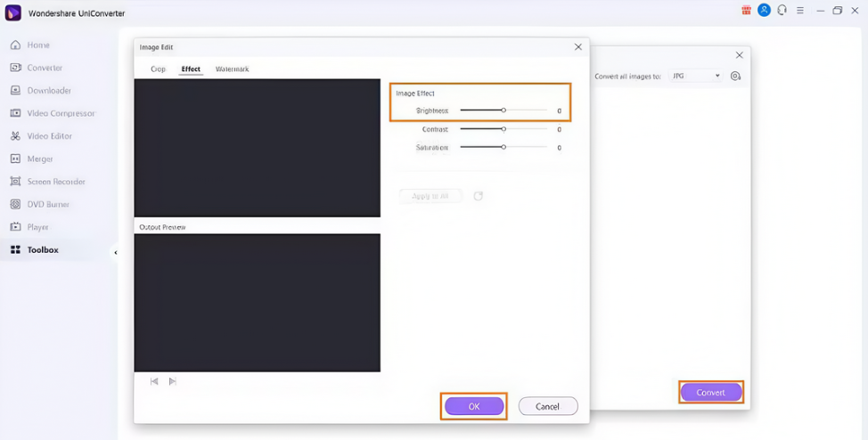The image size is (868, 440).
Task: Open the Video Editor scissors icon
Action: (15, 135)
